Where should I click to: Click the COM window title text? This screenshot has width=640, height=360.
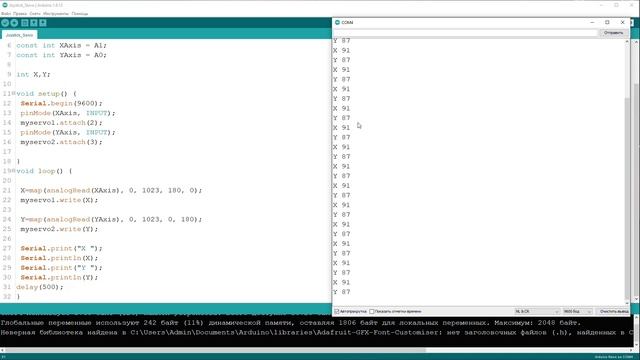click(x=347, y=22)
